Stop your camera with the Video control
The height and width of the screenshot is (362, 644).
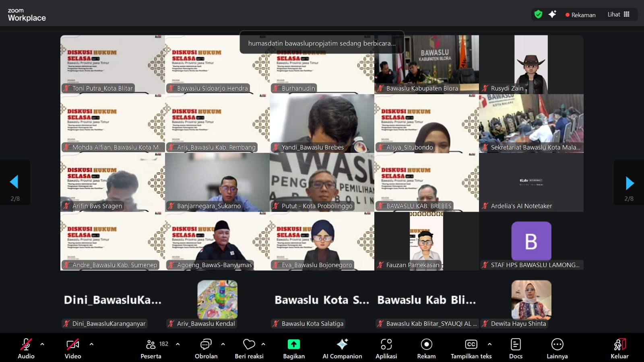pyautogui.click(x=72, y=348)
